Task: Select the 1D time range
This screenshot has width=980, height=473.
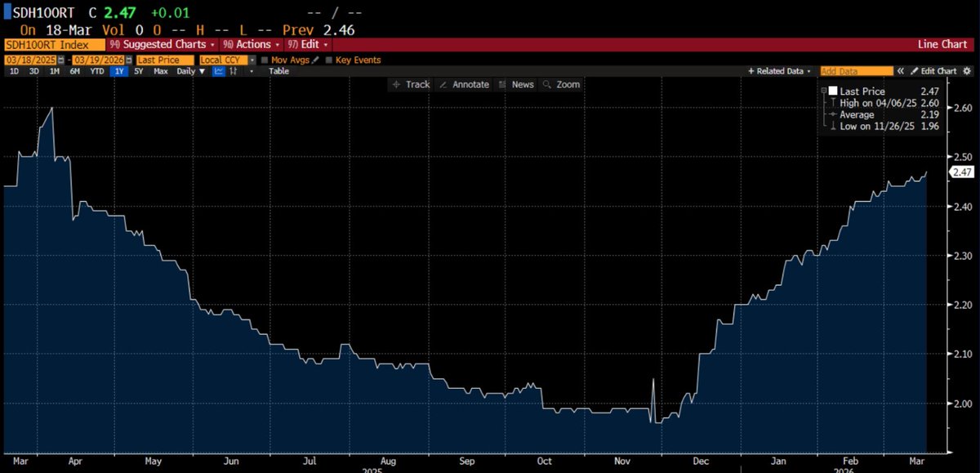Action: [14, 72]
